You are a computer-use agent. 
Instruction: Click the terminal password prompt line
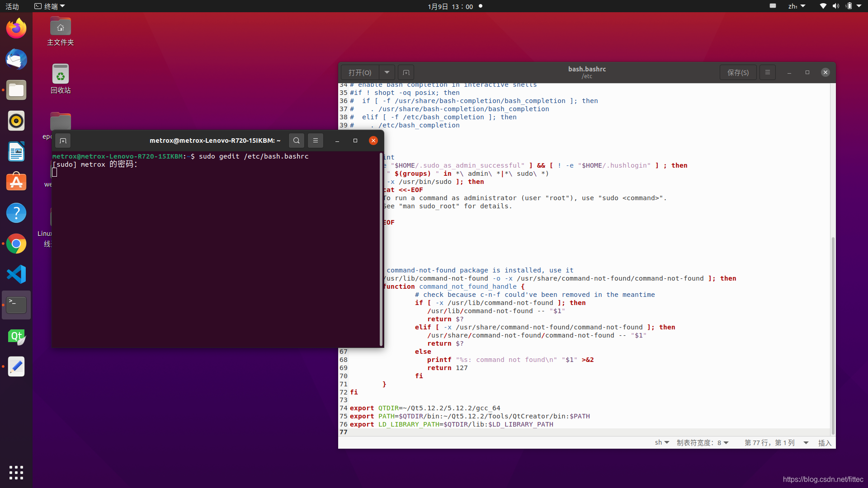pyautogui.click(x=95, y=164)
